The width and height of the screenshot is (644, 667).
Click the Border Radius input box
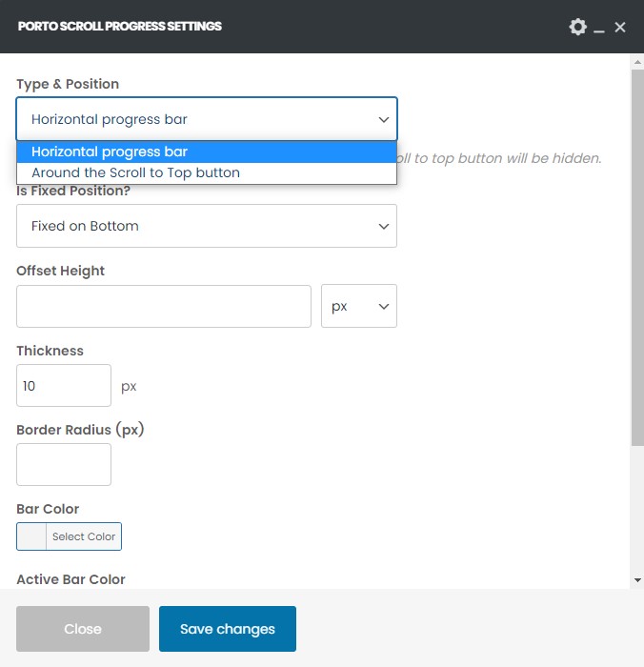pos(64,465)
